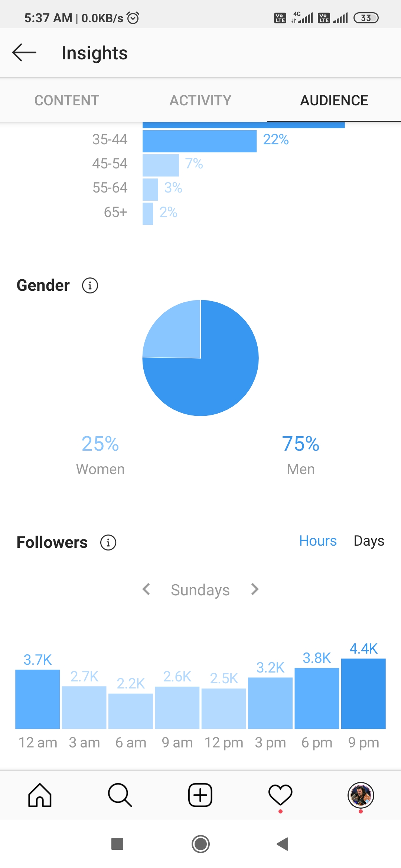401x868 pixels.
Task: Open the Search magnifier icon
Action: (120, 795)
